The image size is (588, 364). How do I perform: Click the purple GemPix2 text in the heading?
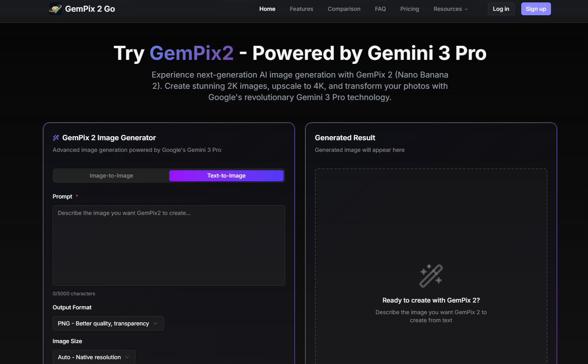(x=191, y=53)
